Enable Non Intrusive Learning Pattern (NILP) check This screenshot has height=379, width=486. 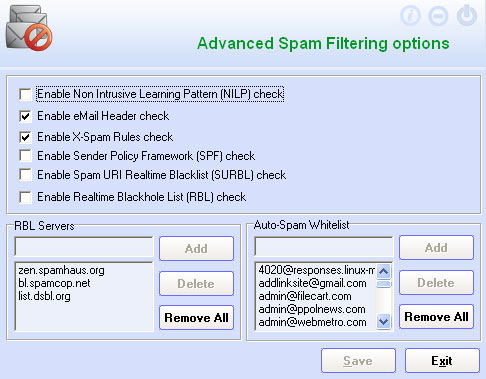pyautogui.click(x=25, y=94)
